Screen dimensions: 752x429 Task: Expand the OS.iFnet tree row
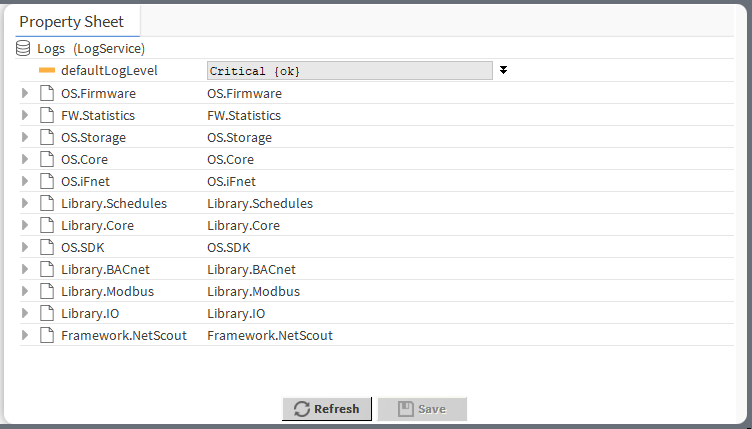pos(26,181)
